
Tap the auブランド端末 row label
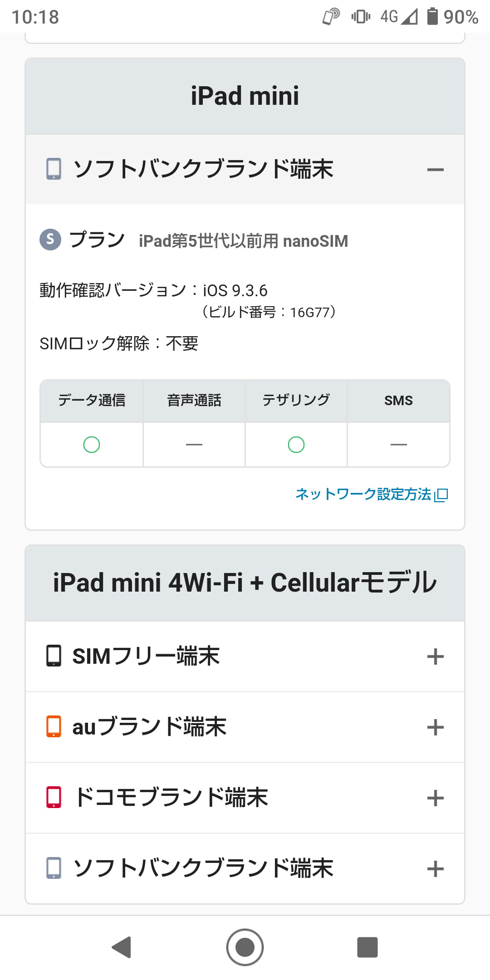click(x=149, y=727)
